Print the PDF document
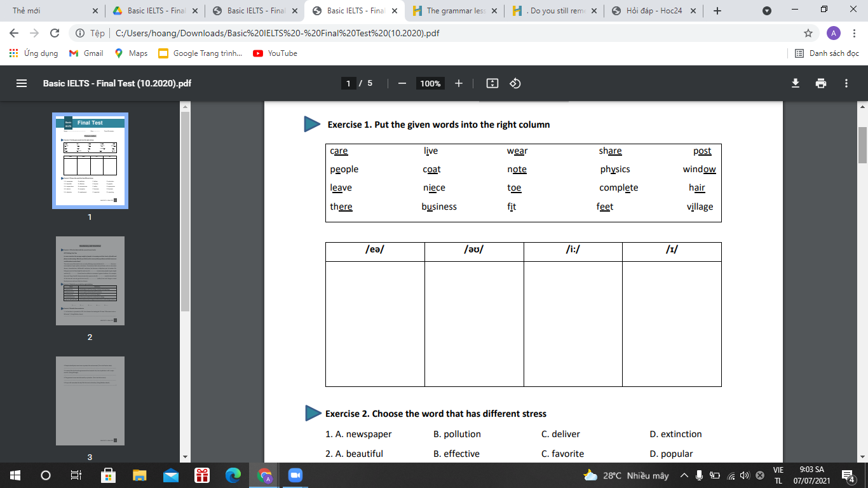 point(821,83)
